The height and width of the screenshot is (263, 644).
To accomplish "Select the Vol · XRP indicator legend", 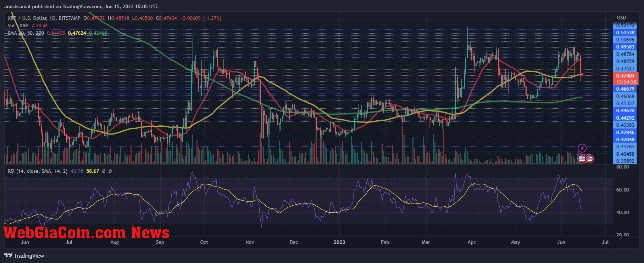I will point(18,25).
